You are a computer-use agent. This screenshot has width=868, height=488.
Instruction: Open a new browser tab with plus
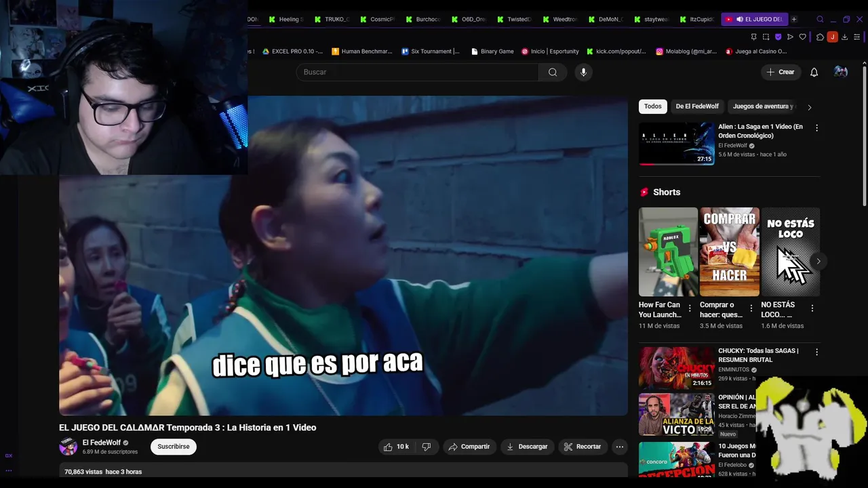click(794, 19)
